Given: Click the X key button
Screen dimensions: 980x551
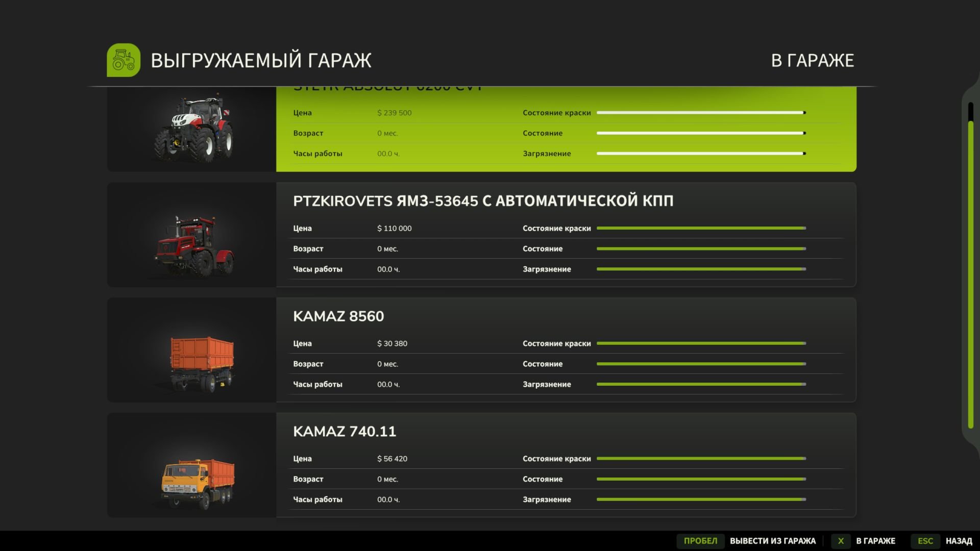Looking at the screenshot, I should click(841, 541).
